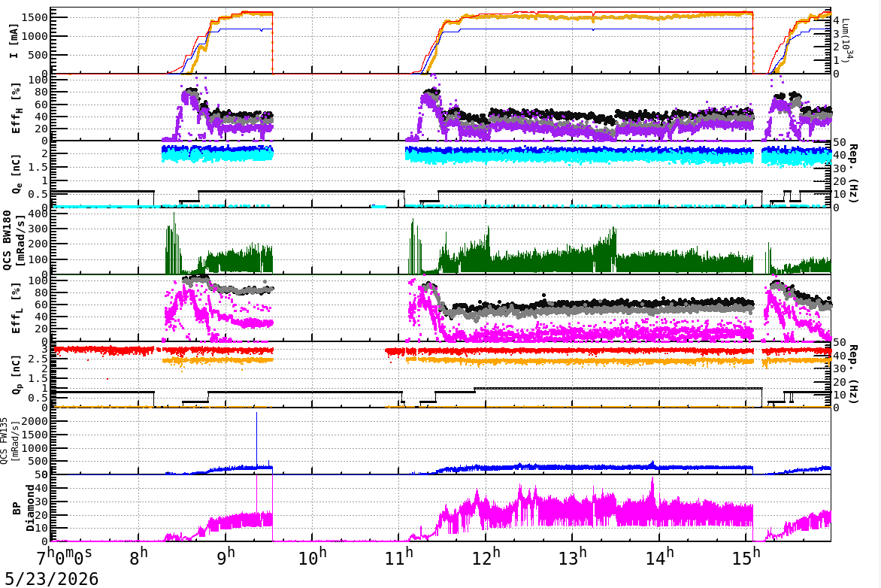Click "Rep. (Hz)" label beside Q_p panel
Image resolution: width=881 pixels, height=588 pixels.
(852, 374)
